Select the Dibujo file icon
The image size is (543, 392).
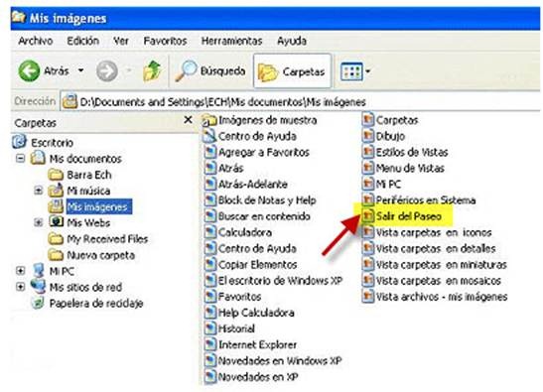pos(368,136)
